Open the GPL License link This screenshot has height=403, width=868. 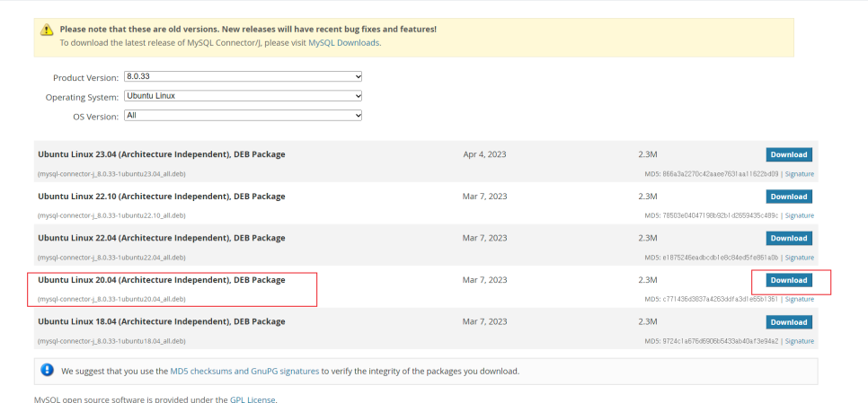click(253, 399)
